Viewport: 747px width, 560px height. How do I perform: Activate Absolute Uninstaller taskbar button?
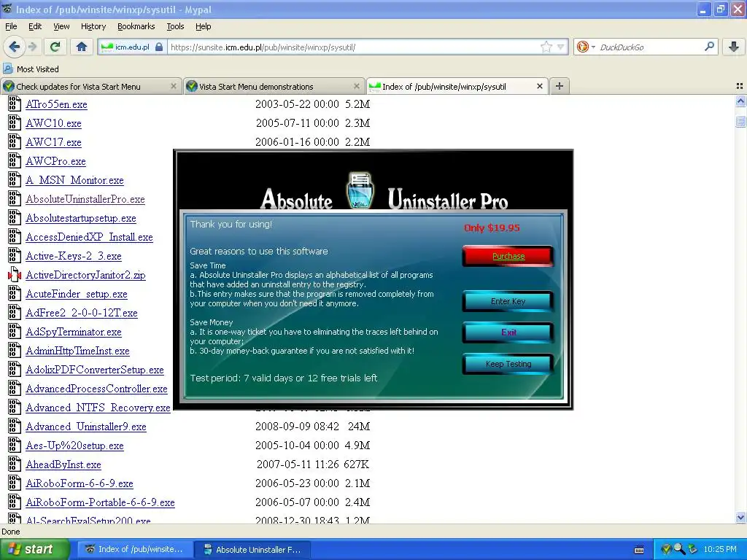click(252, 550)
